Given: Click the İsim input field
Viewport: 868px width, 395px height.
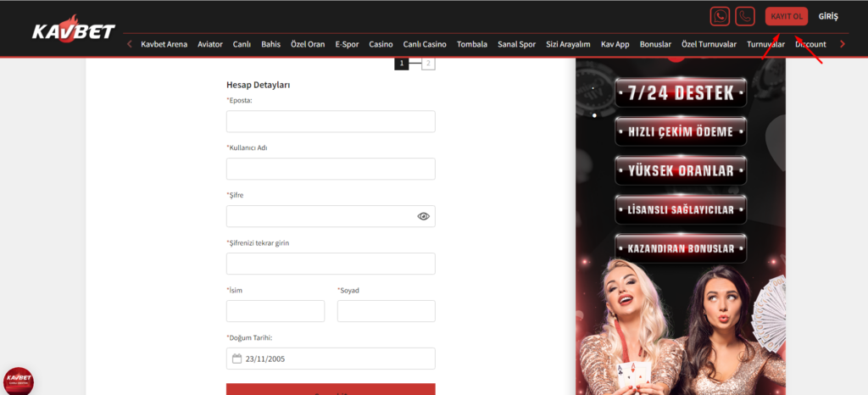Looking at the screenshot, I should click(275, 311).
